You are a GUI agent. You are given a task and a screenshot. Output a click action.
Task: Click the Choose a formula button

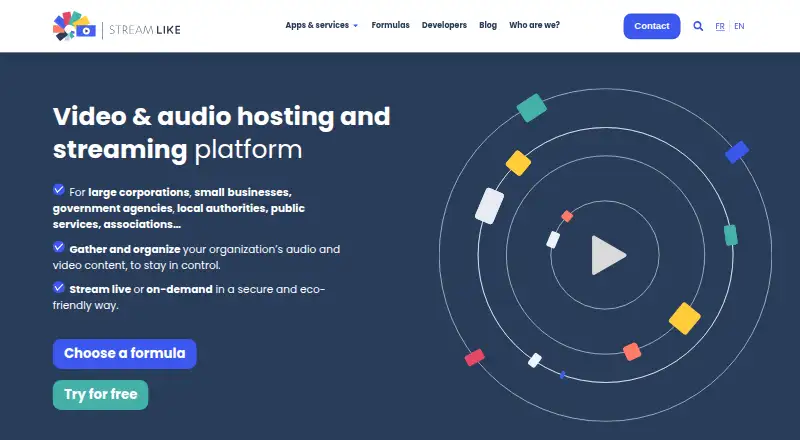coord(124,353)
